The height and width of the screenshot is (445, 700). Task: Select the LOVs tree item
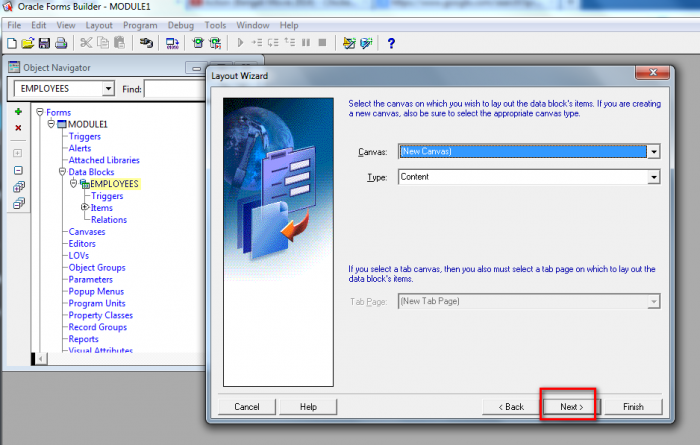pyautogui.click(x=79, y=255)
